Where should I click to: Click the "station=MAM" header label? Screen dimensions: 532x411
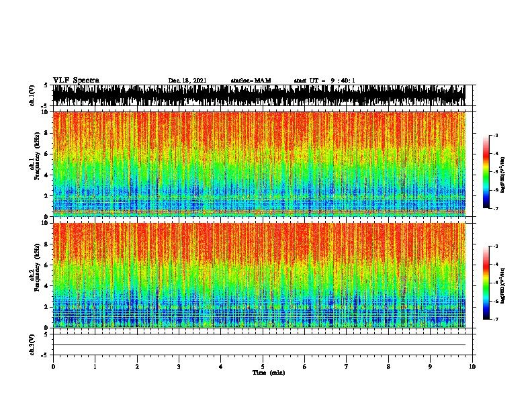click(x=251, y=81)
